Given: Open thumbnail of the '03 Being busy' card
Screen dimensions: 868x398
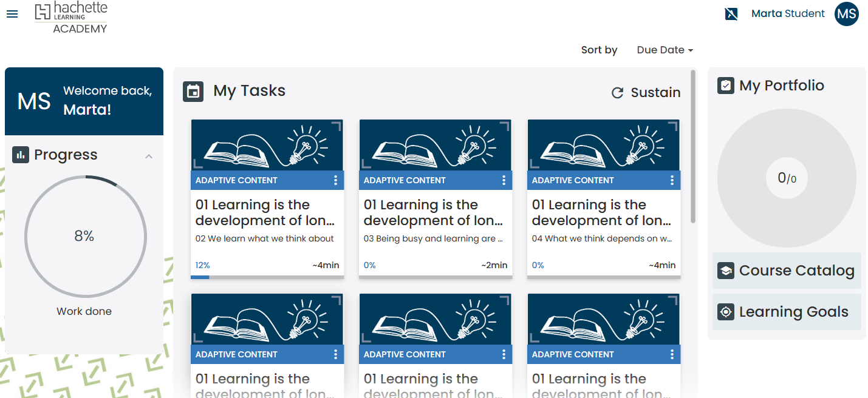Looking at the screenshot, I should [436, 145].
